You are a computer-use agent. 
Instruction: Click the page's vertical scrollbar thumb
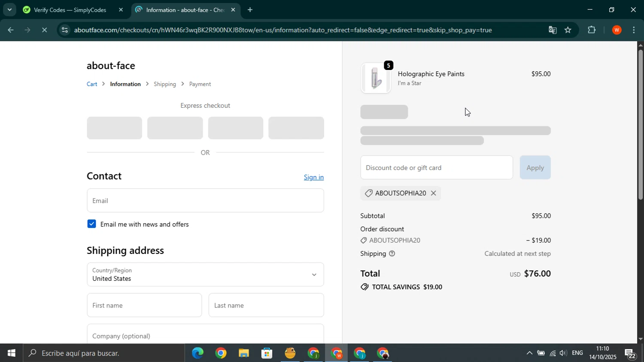tap(641, 125)
